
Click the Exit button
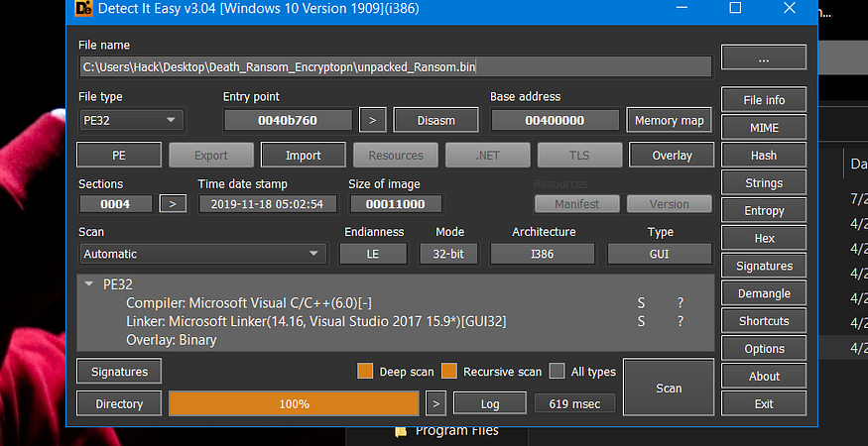(x=764, y=404)
